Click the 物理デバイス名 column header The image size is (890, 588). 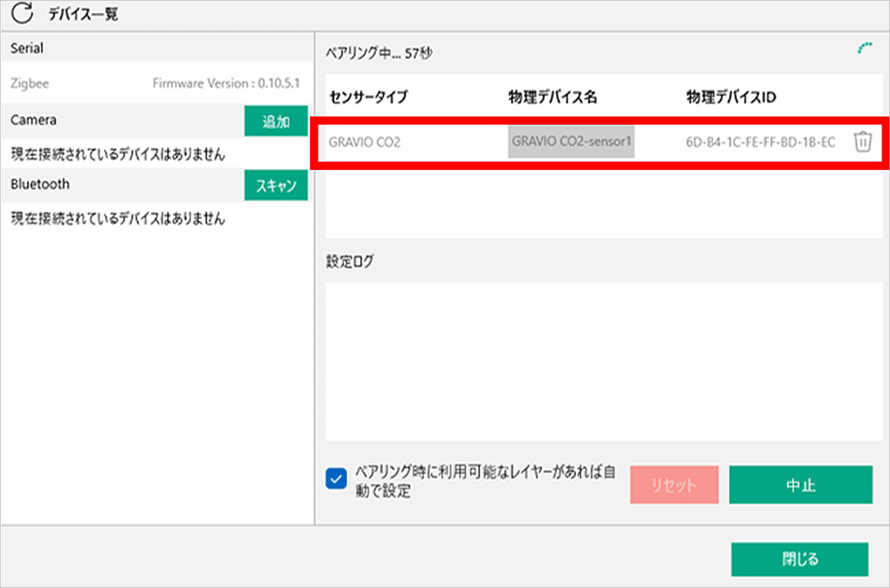[552, 97]
